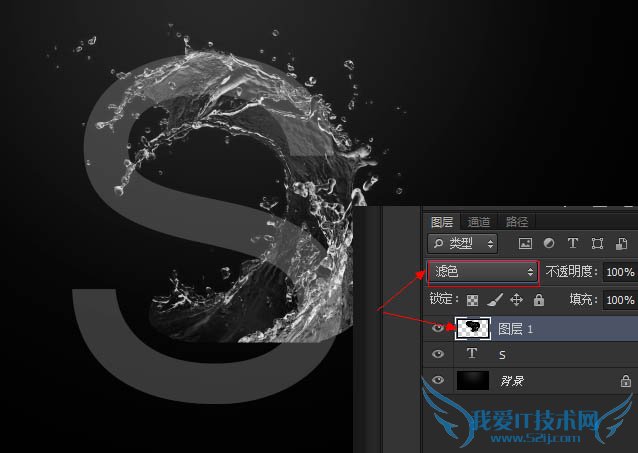Toggle lock all padlock icon

pos(539,300)
